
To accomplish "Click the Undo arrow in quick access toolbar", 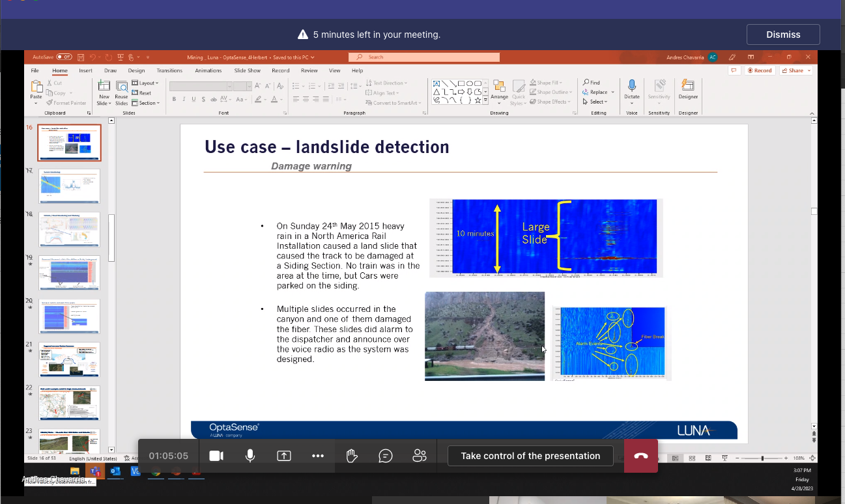I will [x=93, y=57].
